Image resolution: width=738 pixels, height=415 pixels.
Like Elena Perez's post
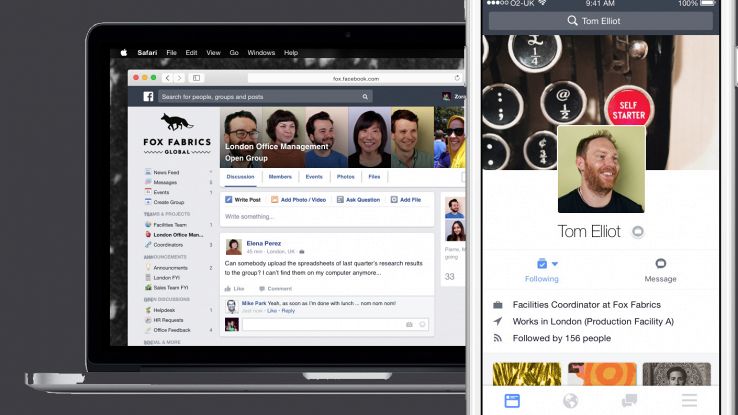tap(234, 288)
